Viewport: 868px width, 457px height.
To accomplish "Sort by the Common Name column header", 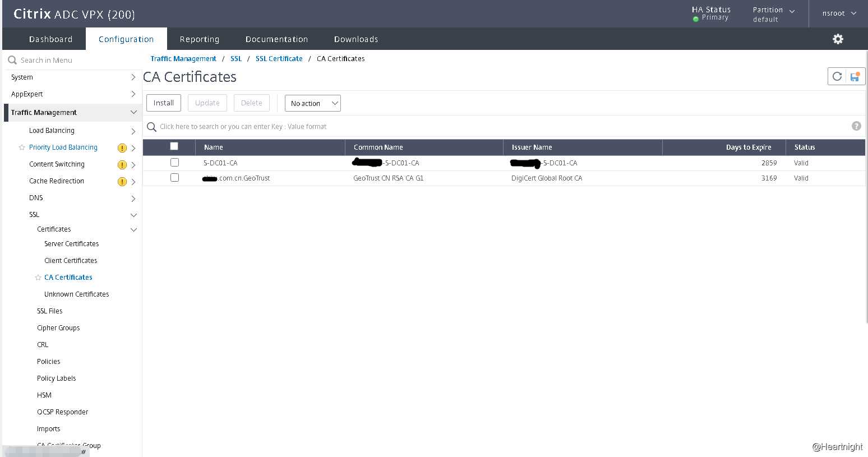I will tap(378, 147).
